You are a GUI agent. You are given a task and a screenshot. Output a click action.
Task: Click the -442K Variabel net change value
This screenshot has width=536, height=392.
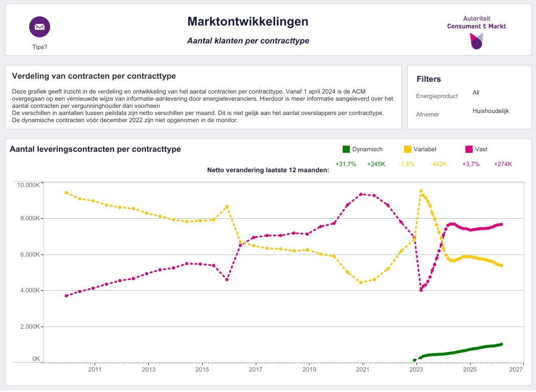click(439, 164)
